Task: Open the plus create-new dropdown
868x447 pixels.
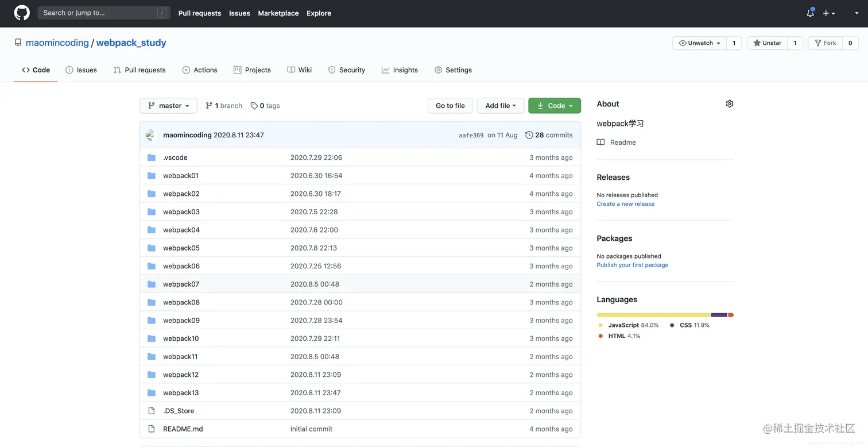Action: (x=828, y=13)
